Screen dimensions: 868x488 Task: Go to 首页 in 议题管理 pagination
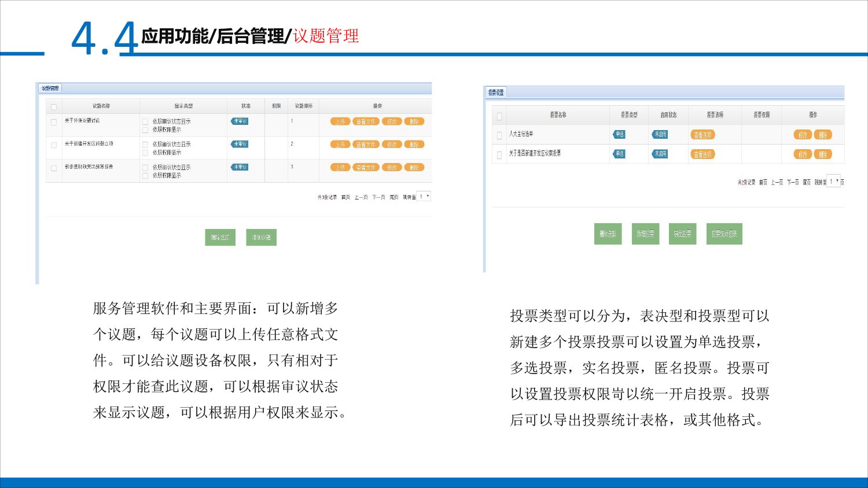345,198
